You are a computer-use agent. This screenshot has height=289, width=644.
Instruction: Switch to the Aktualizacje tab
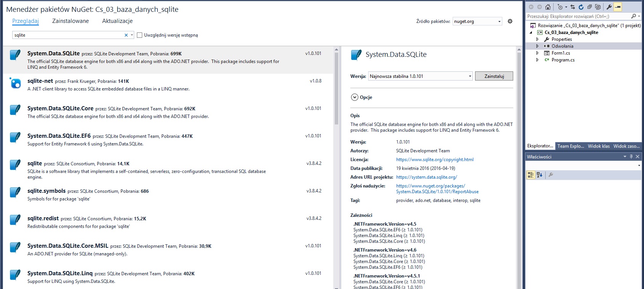[117, 21]
